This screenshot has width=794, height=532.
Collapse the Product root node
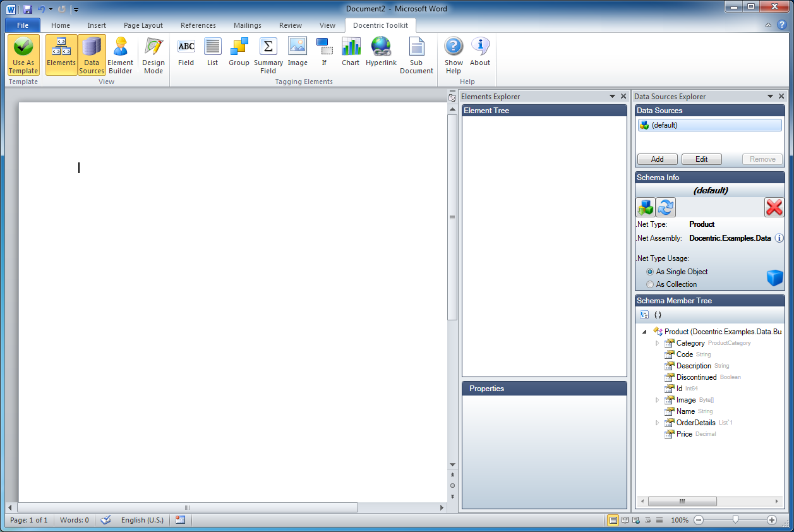pyautogui.click(x=644, y=332)
